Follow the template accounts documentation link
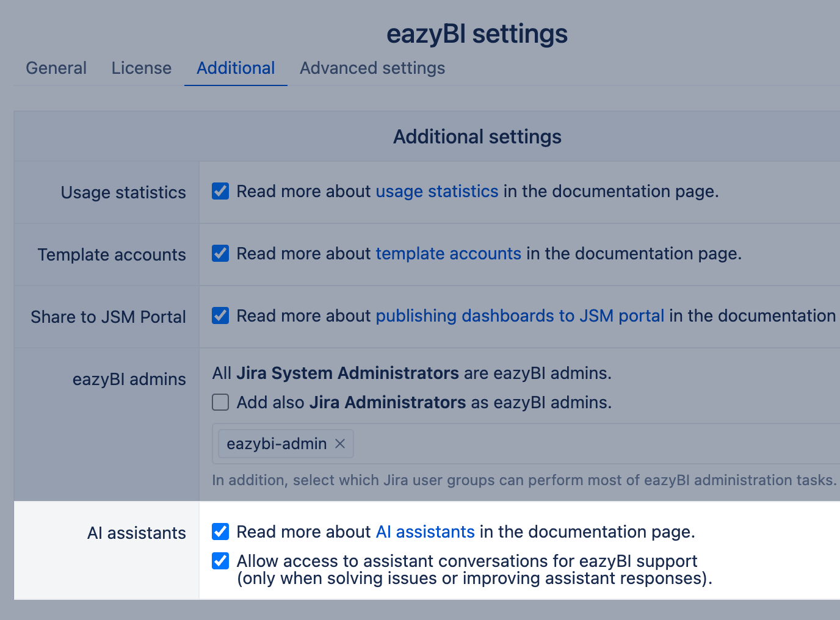 tap(448, 253)
